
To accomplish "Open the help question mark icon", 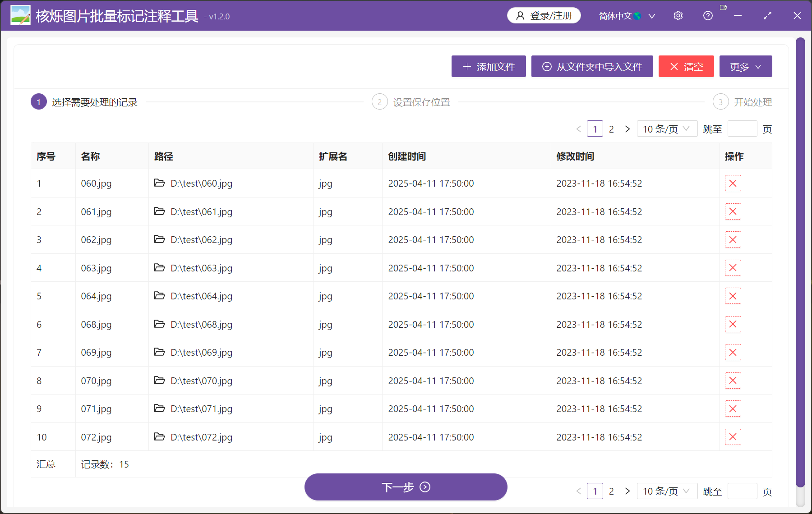I will pos(708,16).
